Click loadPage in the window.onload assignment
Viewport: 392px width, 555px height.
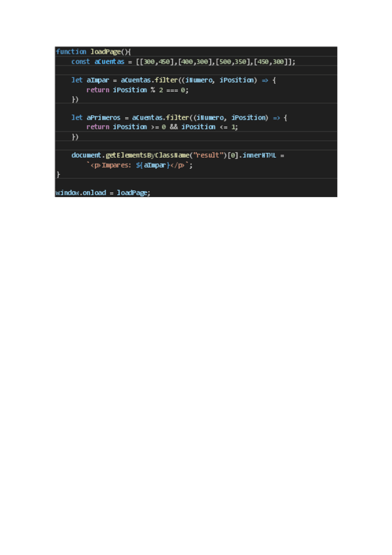pos(132,193)
